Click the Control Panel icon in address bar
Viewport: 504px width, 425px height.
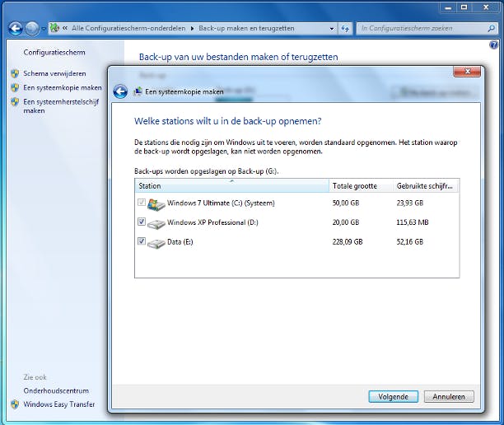tap(54, 28)
